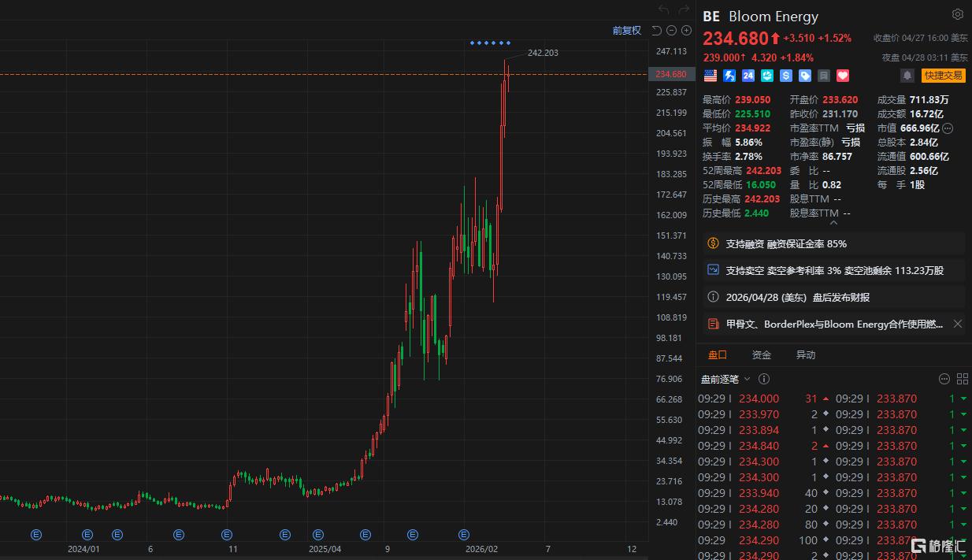This screenshot has width=972, height=560.
Task: Click the earnings E marker left of 2026/02
Action: tap(464, 534)
